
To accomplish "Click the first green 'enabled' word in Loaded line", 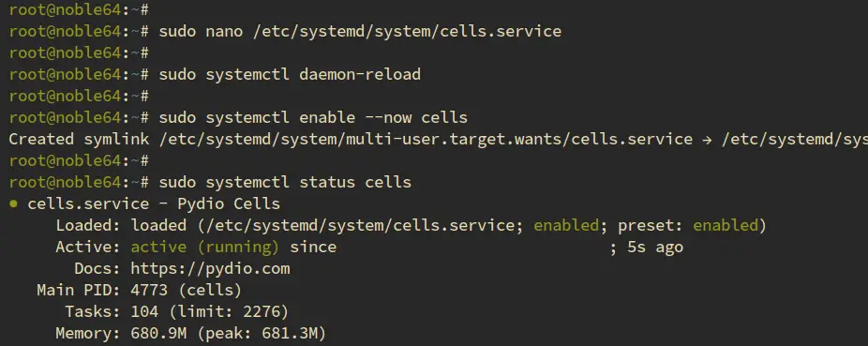I will (x=566, y=225).
